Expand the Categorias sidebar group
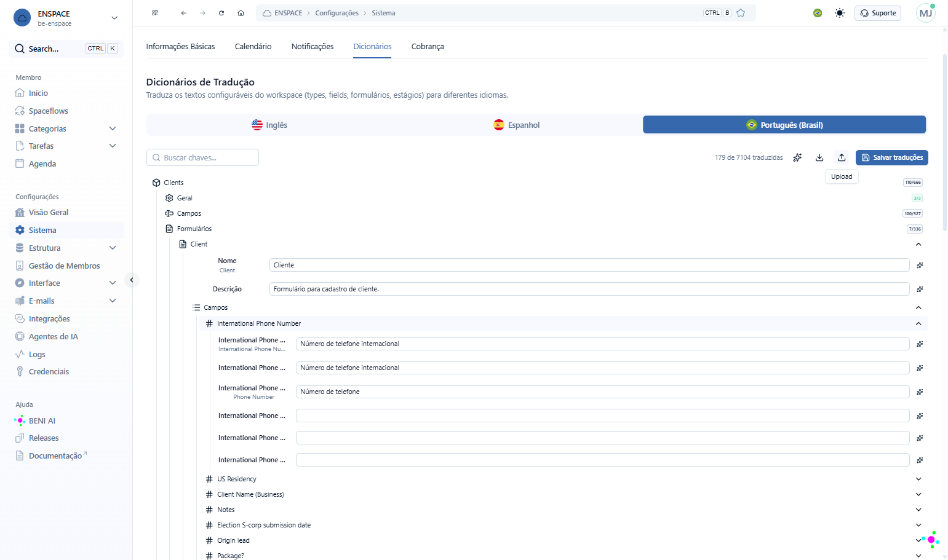Screen dimensions: 948x560 coord(113,128)
